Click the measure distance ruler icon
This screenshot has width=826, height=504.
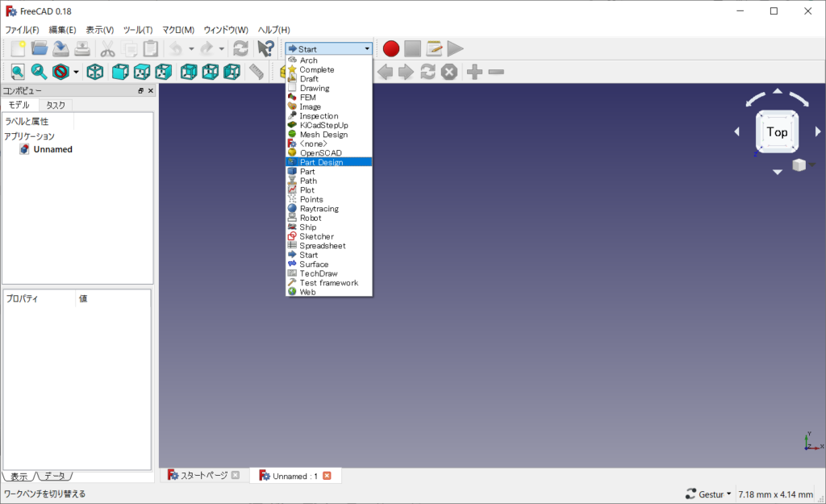[257, 72]
